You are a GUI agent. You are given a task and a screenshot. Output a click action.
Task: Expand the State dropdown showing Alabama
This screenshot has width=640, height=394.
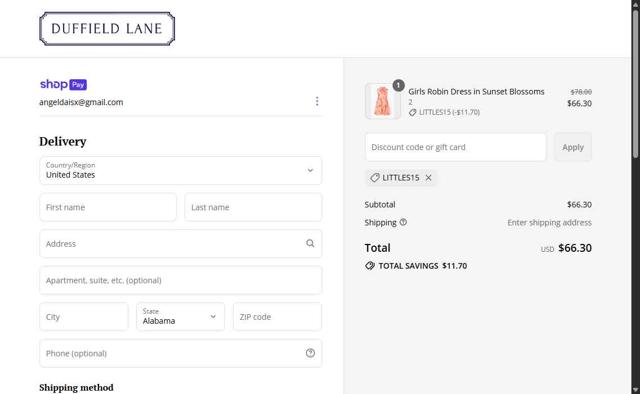pos(180,316)
